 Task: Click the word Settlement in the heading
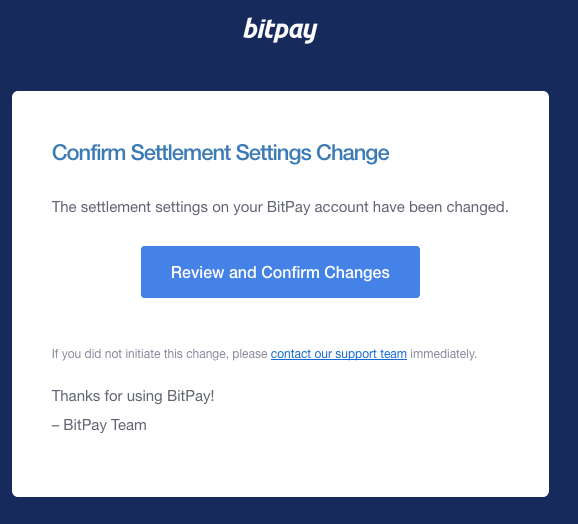pos(181,153)
